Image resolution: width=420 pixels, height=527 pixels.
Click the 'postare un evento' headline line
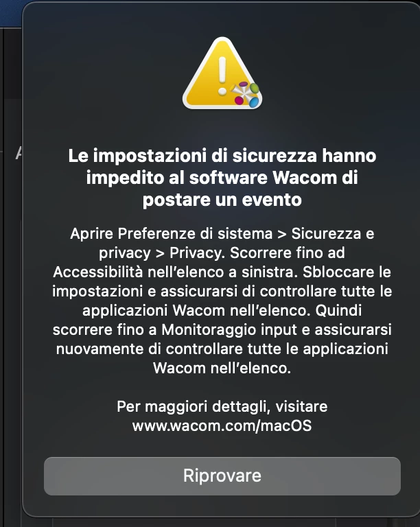coord(222,200)
